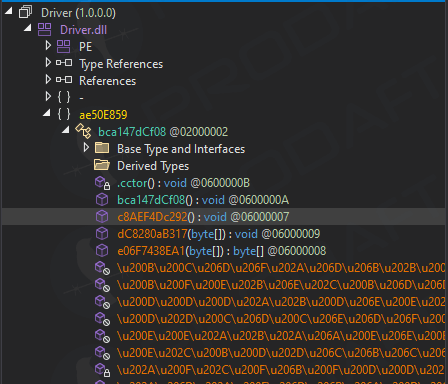Expand Base Type and Interfaces folder
The height and width of the screenshot is (384, 448).
tap(86, 147)
